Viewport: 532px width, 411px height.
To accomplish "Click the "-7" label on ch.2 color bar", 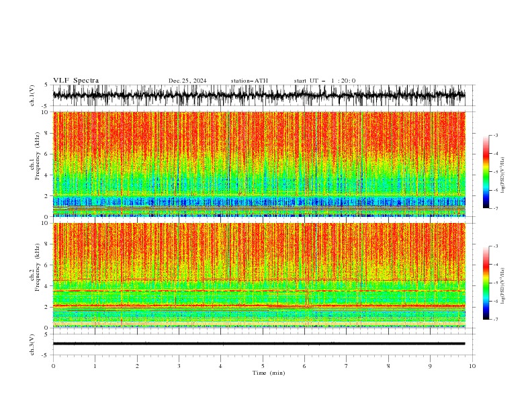I will (x=496, y=320).
